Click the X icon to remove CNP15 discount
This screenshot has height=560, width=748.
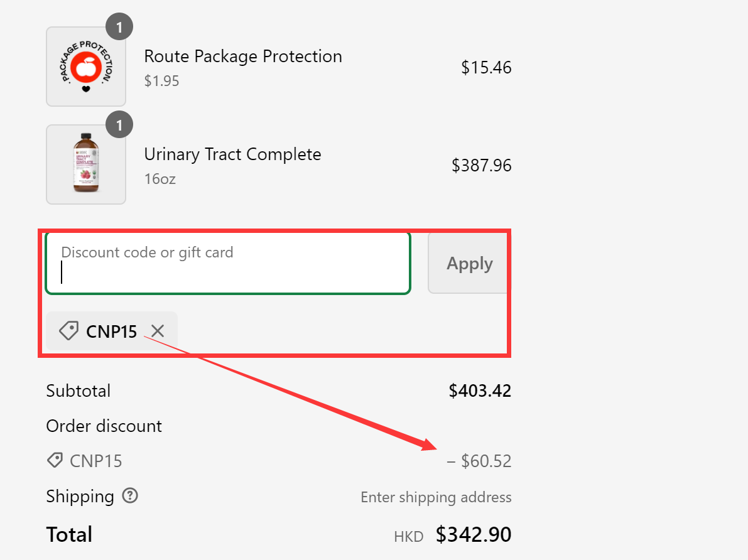(x=158, y=331)
